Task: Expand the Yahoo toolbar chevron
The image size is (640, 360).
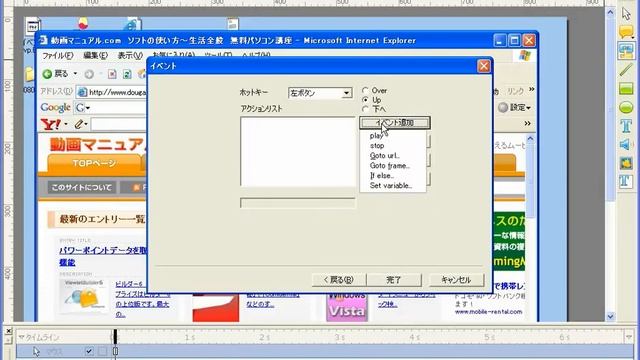Action: (x=527, y=123)
